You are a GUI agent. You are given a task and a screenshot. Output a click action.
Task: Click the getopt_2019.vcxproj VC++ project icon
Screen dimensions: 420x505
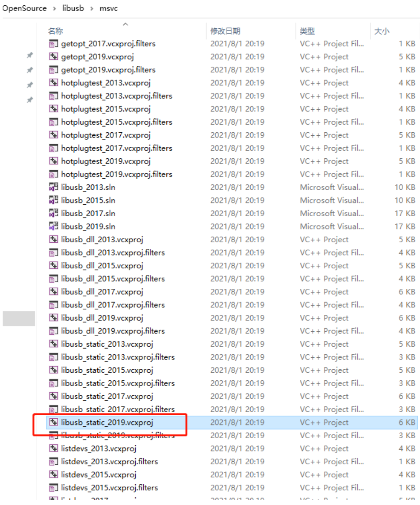[53, 57]
